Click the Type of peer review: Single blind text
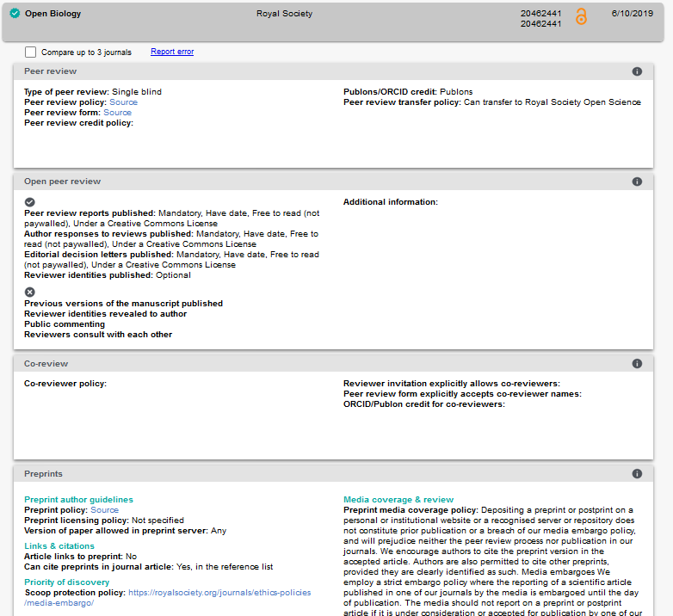673x616 pixels. [93, 92]
